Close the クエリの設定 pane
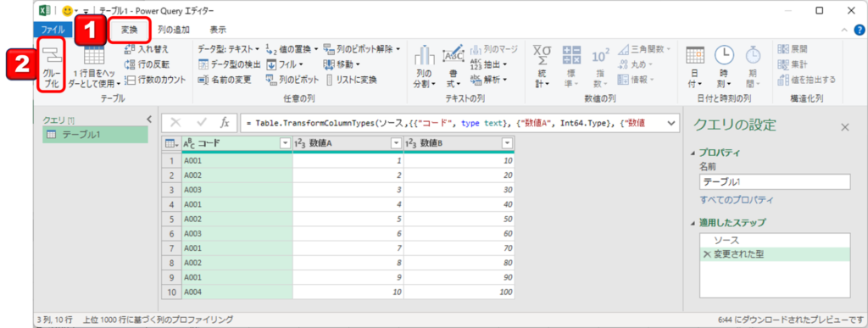 click(x=845, y=127)
